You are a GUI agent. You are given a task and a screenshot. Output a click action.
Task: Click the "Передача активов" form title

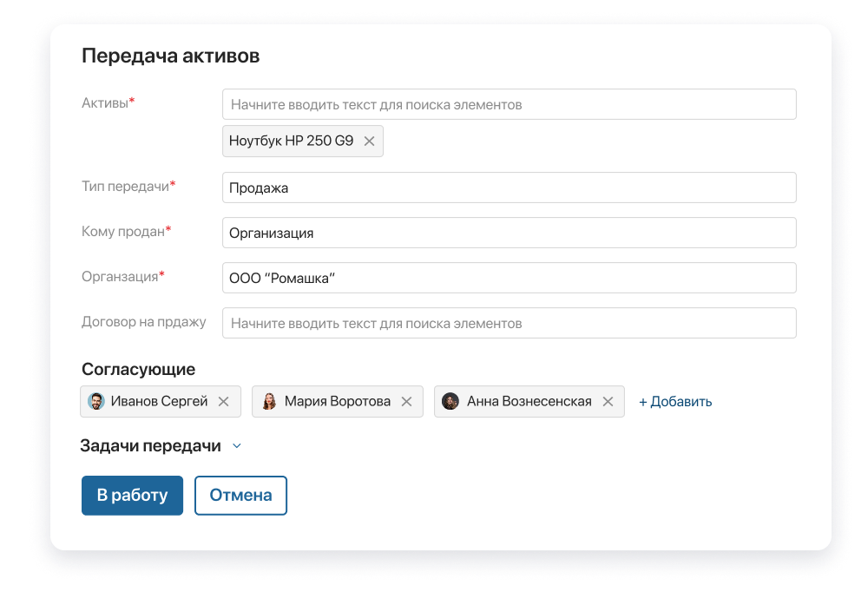point(170,55)
